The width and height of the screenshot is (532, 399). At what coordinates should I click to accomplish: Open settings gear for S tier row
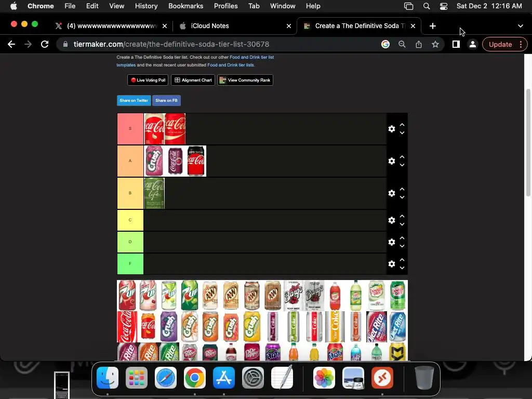(x=392, y=129)
